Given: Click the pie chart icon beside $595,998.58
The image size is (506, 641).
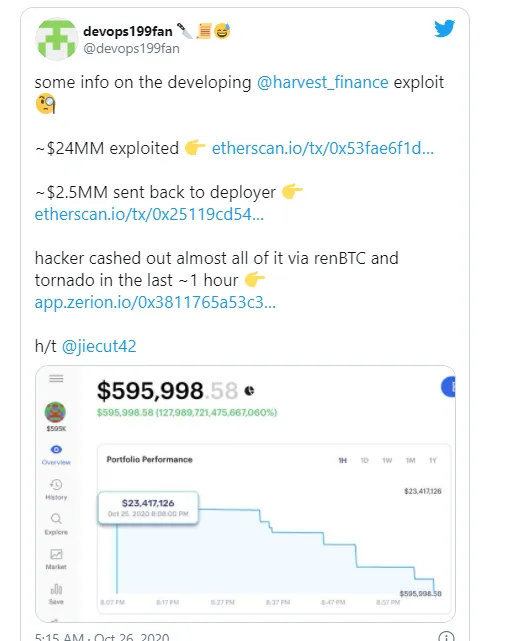Looking at the screenshot, I should (249, 391).
